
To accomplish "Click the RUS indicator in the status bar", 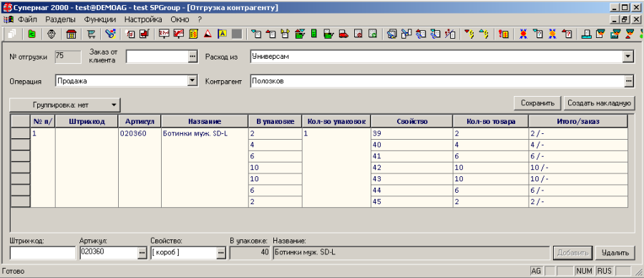I will pos(604,271).
